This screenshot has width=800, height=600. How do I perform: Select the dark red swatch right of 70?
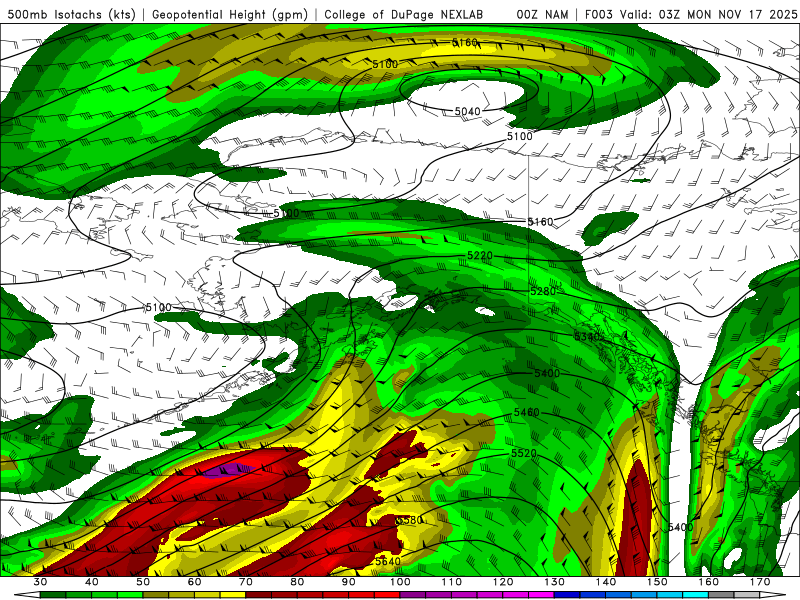pyautogui.click(x=258, y=595)
